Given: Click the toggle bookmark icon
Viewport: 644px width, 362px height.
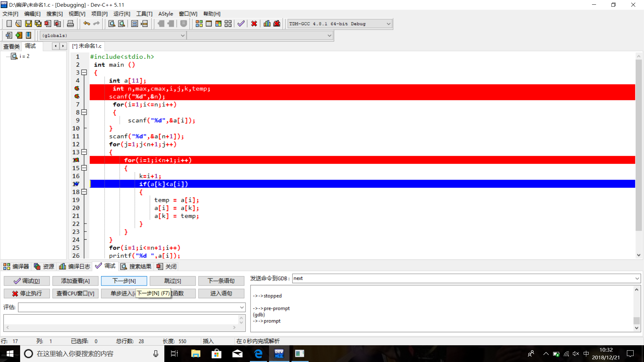Looking at the screenshot, I should [29, 35].
